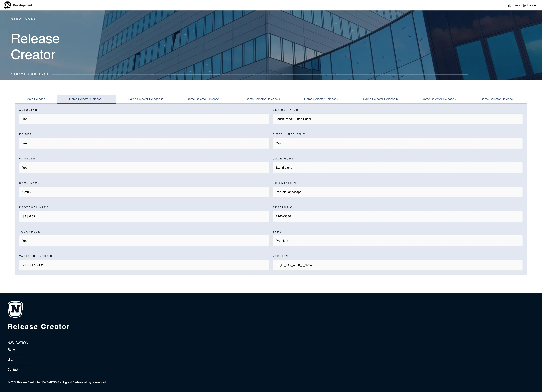
Task: Click into the Game Name field
Action: (144, 192)
